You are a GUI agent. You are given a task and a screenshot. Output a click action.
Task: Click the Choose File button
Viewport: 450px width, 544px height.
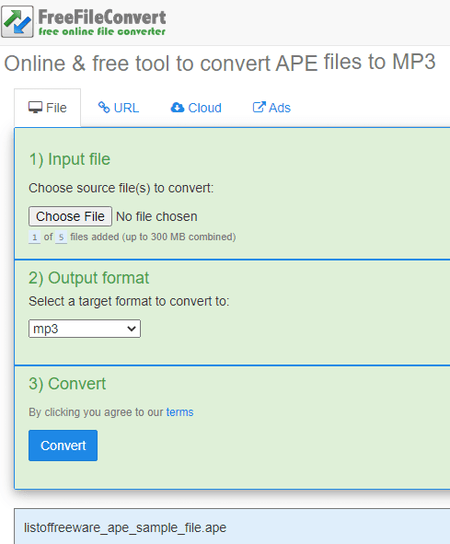point(70,216)
